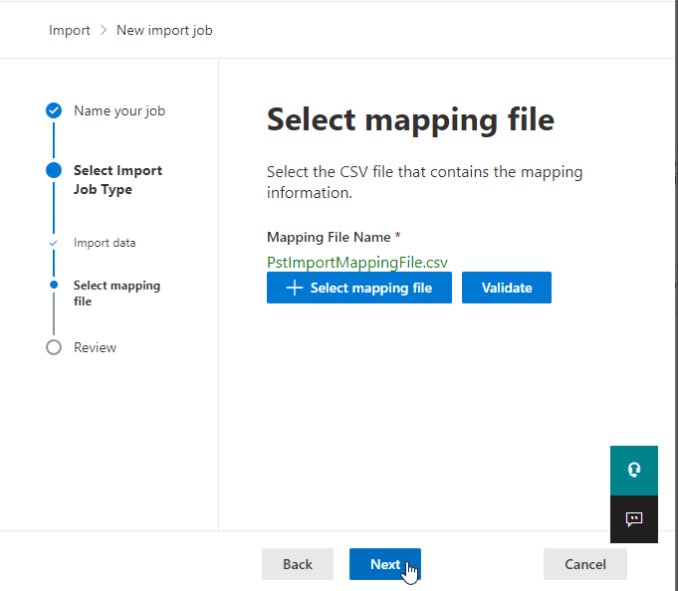The image size is (678, 591).
Task: Click the PstImportMappingFile.csv file name
Action: click(x=357, y=262)
